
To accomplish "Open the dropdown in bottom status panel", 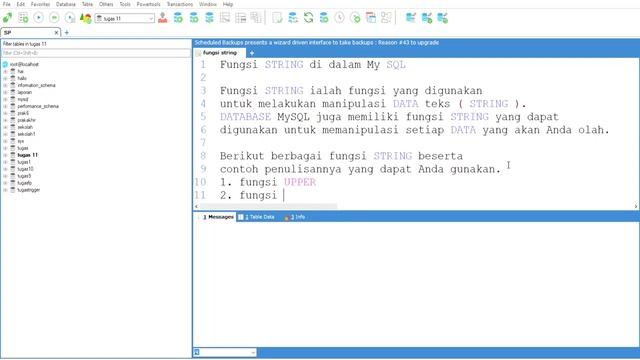I will pos(253,352).
